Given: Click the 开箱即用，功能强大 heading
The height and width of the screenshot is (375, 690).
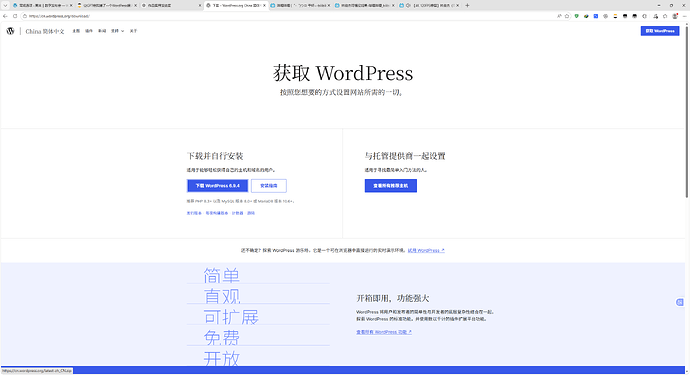Looking at the screenshot, I should 393,298.
